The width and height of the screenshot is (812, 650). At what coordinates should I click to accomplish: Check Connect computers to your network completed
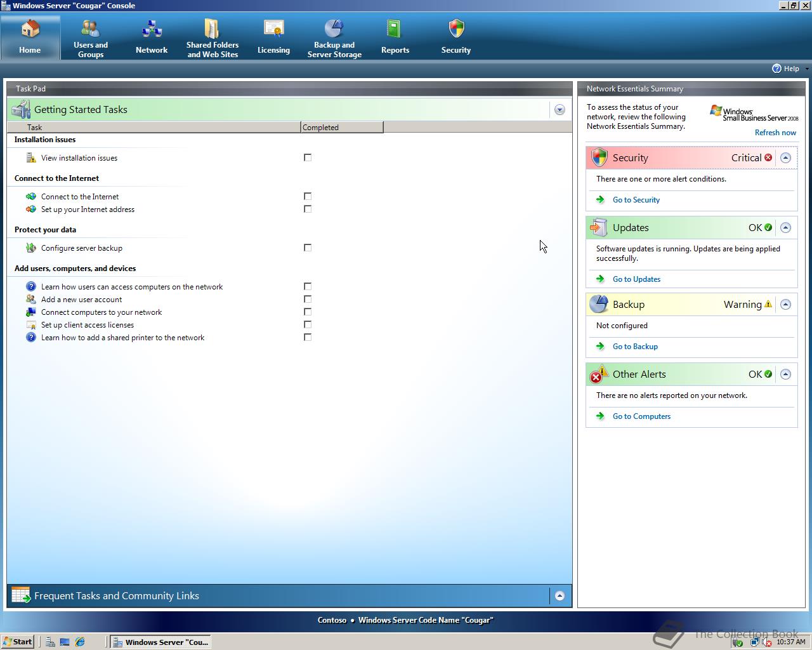click(x=308, y=312)
